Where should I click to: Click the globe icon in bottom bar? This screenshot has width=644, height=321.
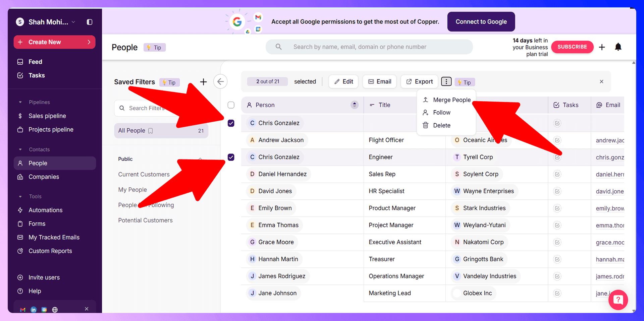pos(55,310)
